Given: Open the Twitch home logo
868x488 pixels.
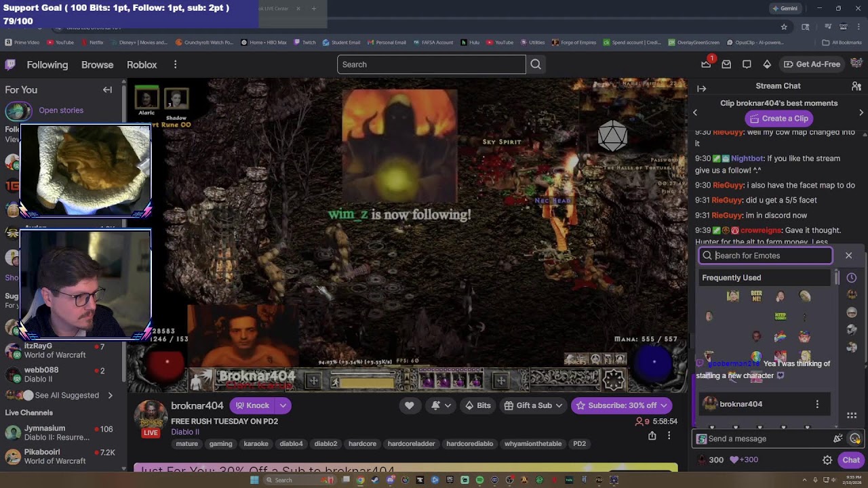Looking at the screenshot, I should [x=10, y=64].
